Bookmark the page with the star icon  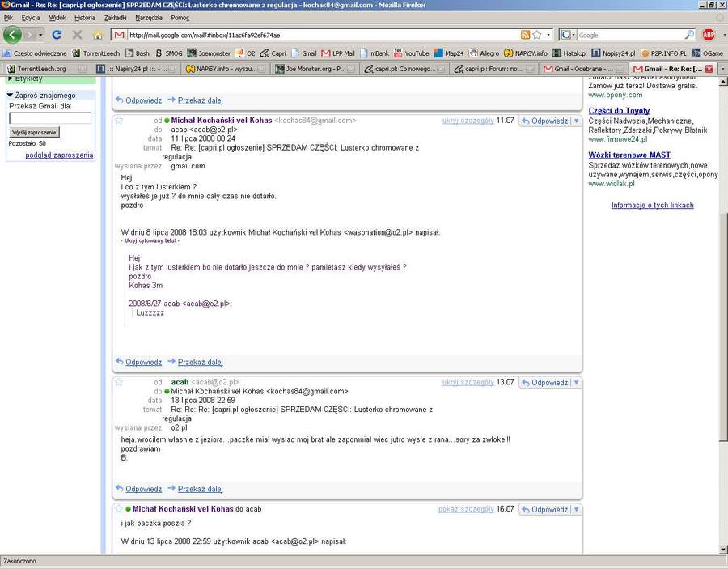(536, 35)
